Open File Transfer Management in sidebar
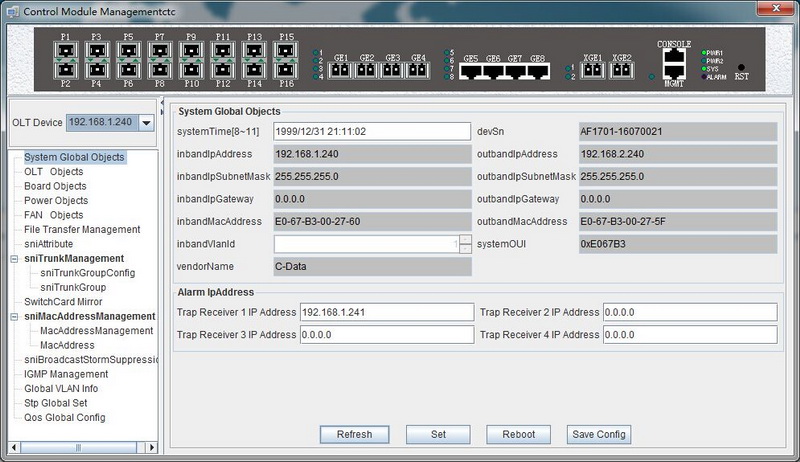Image resolution: width=800 pixels, height=462 pixels. (x=82, y=230)
